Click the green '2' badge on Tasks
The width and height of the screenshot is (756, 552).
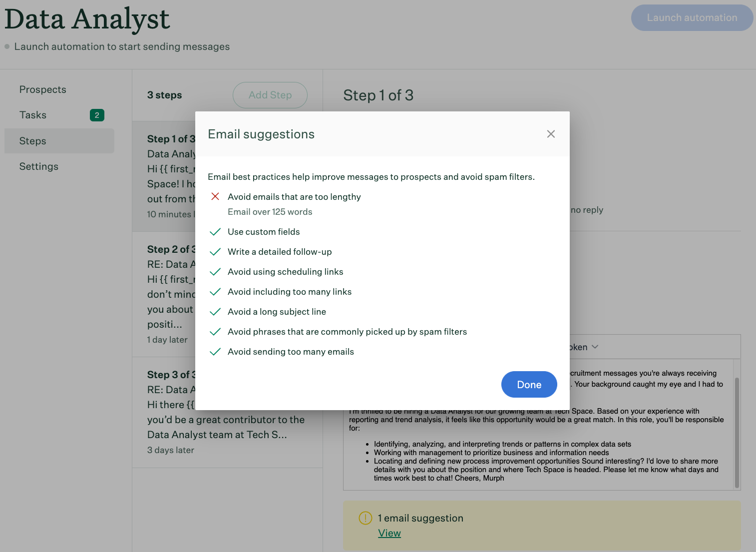point(97,115)
